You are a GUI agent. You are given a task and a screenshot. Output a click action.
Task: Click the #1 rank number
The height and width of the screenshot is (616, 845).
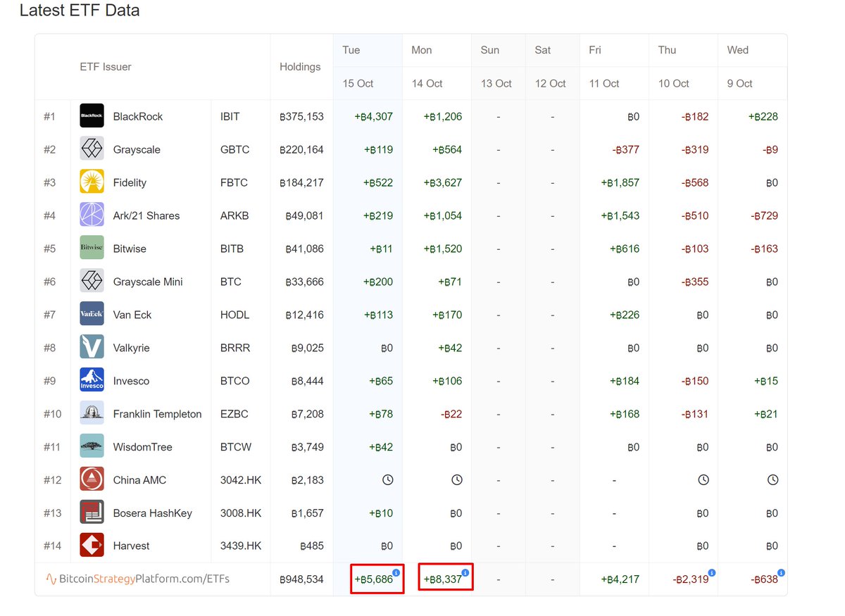49,116
